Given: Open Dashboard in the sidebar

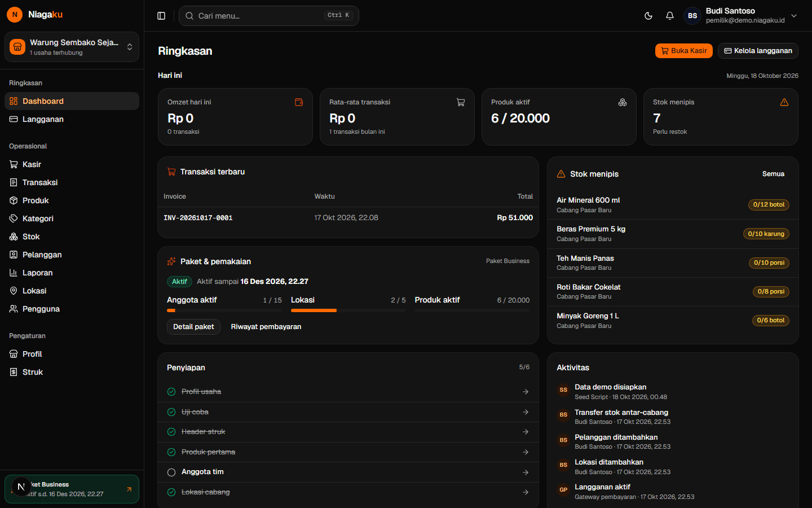Looking at the screenshot, I should [x=72, y=101].
